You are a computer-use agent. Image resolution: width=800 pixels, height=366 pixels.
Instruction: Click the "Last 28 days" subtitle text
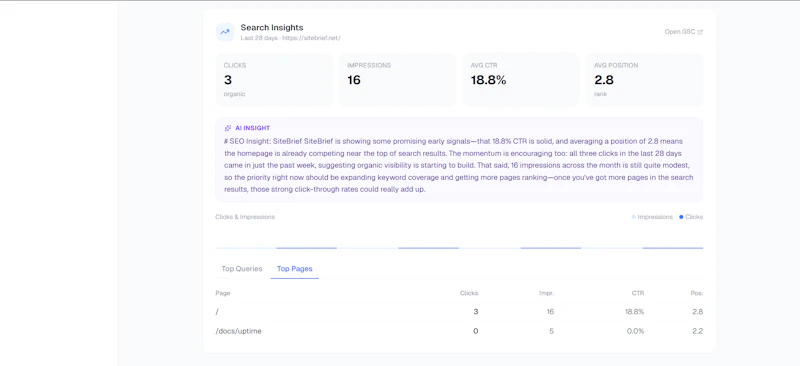click(x=259, y=38)
